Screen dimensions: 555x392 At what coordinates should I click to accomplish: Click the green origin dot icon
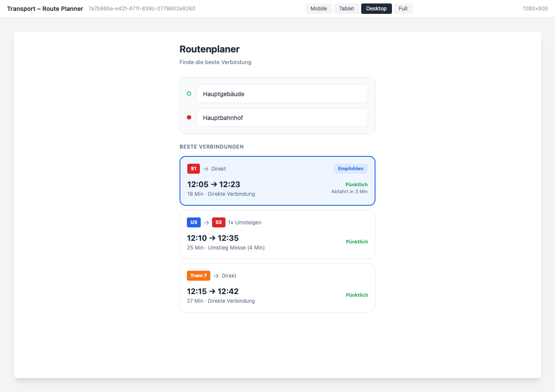(x=189, y=94)
